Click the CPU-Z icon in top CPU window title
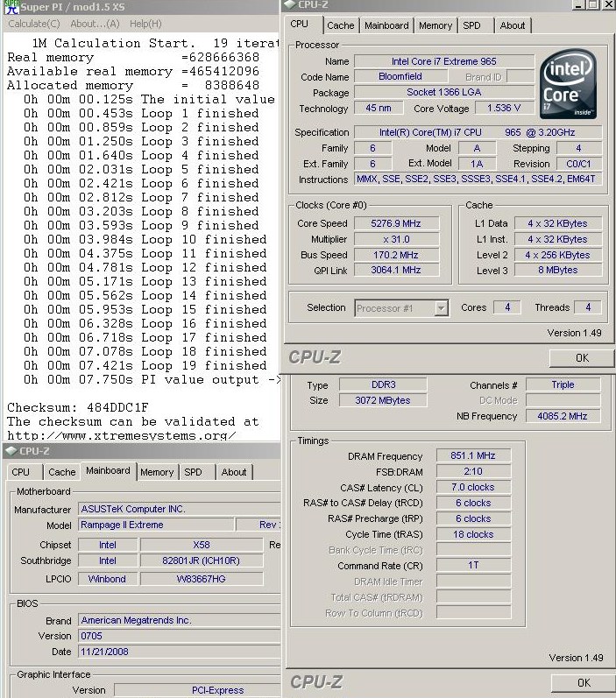The height and width of the screenshot is (698, 616). tap(289, 4)
